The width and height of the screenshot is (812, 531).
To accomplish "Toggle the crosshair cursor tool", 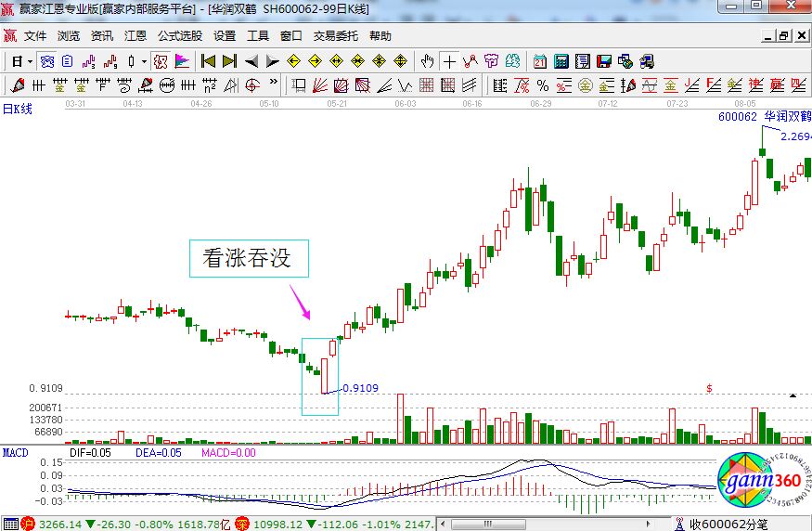I will (x=449, y=61).
